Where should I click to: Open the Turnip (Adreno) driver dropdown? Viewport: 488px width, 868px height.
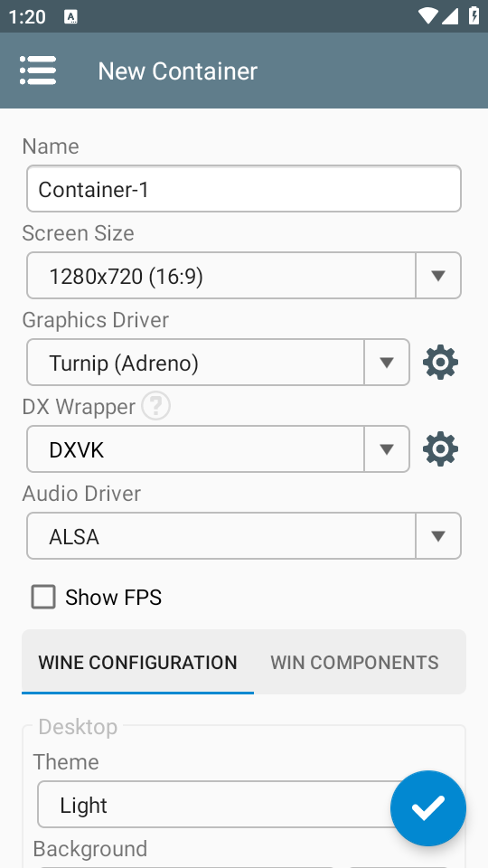point(218,363)
